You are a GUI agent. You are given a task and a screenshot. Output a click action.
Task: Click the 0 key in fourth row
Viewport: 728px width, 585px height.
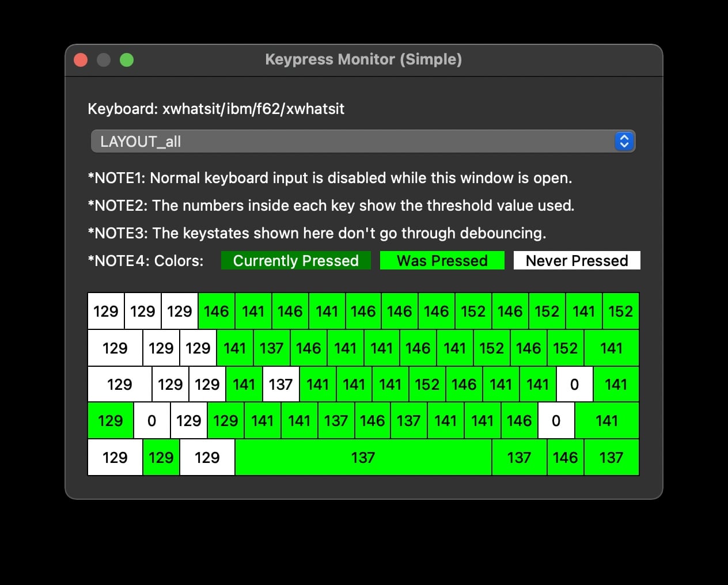pyautogui.click(x=556, y=421)
